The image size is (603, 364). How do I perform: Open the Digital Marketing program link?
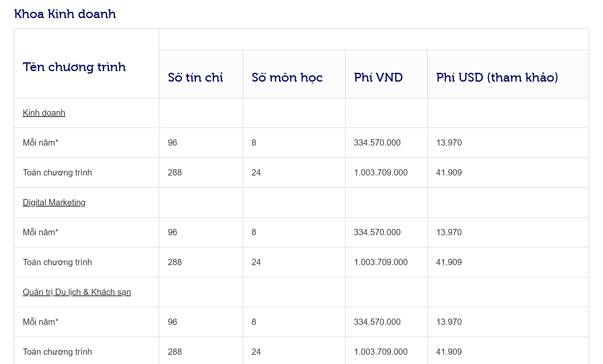(54, 202)
